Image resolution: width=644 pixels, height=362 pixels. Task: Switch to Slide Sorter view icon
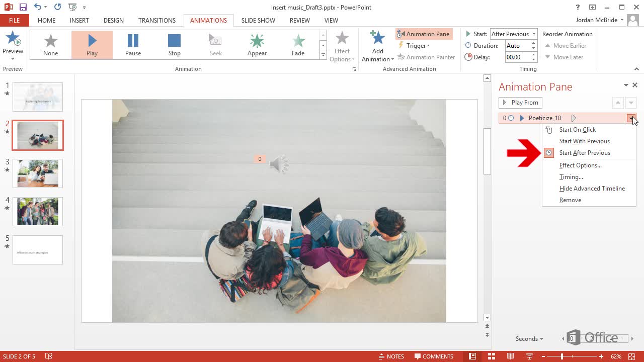[492, 356]
